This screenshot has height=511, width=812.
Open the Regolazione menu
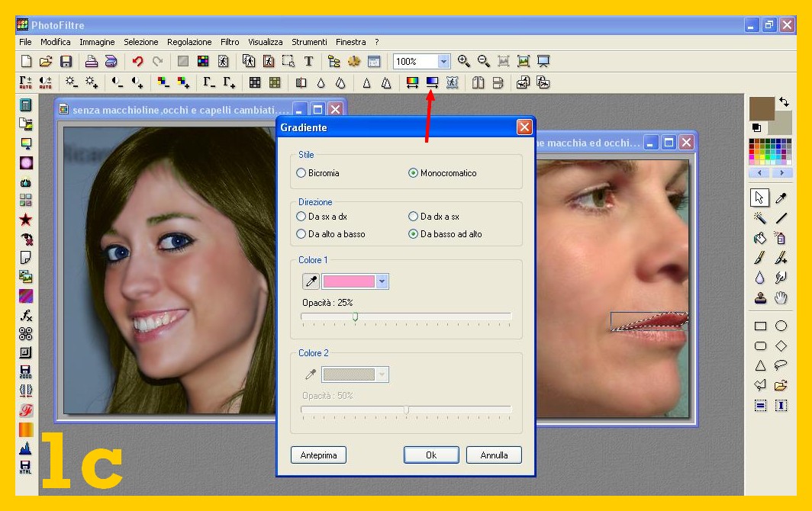(x=189, y=42)
